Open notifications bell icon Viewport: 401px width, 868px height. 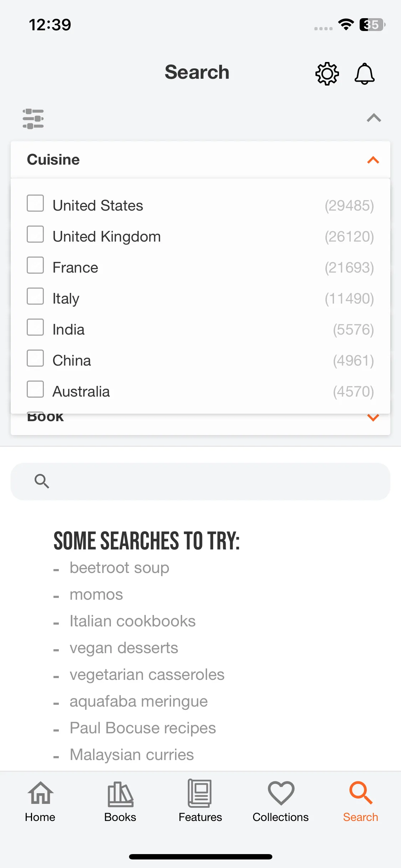[364, 74]
